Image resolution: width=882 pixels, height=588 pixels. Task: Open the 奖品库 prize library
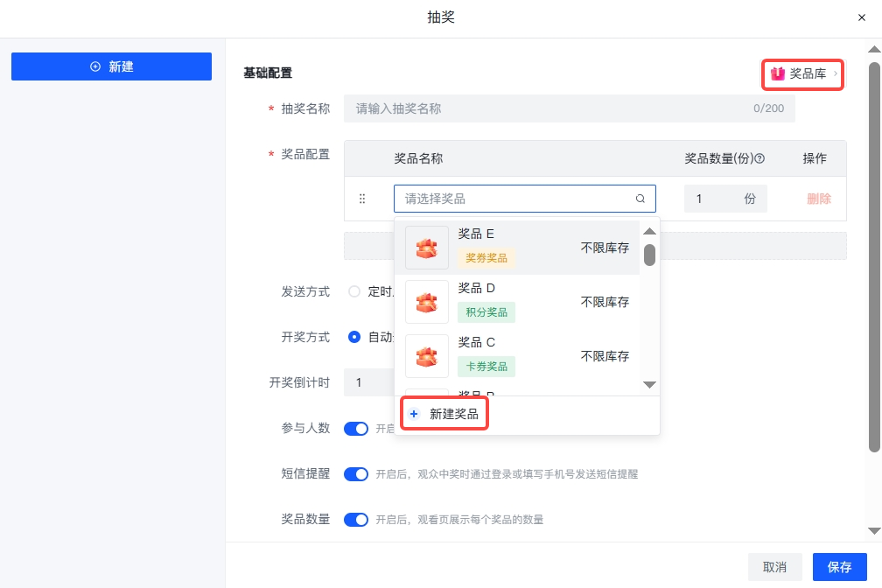[802, 74]
